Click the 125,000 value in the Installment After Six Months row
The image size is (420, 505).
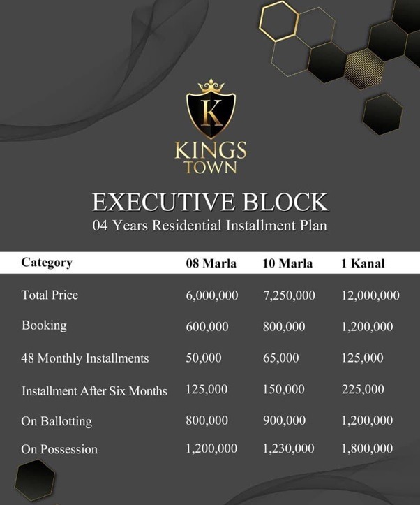pyautogui.click(x=207, y=389)
